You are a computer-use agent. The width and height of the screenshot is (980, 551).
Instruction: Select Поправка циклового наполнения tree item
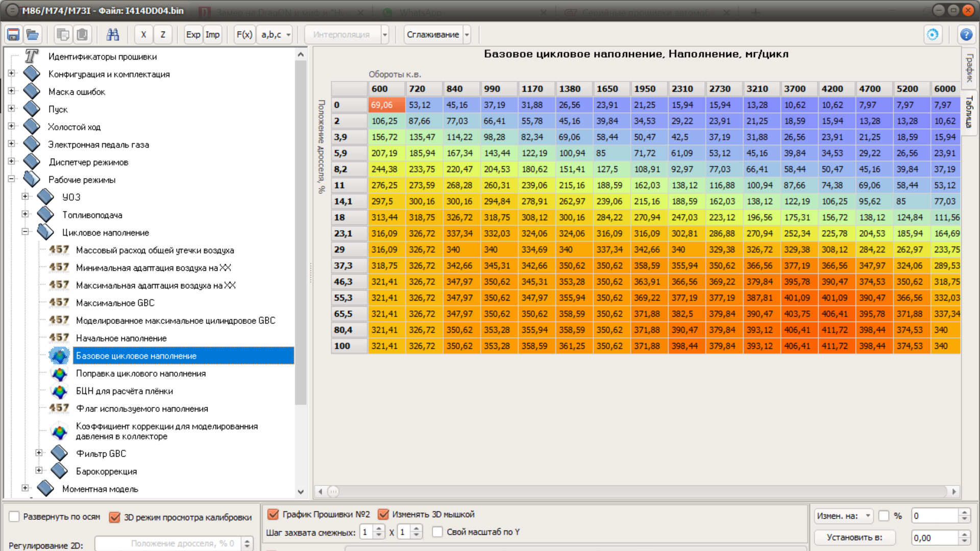pyautogui.click(x=141, y=373)
